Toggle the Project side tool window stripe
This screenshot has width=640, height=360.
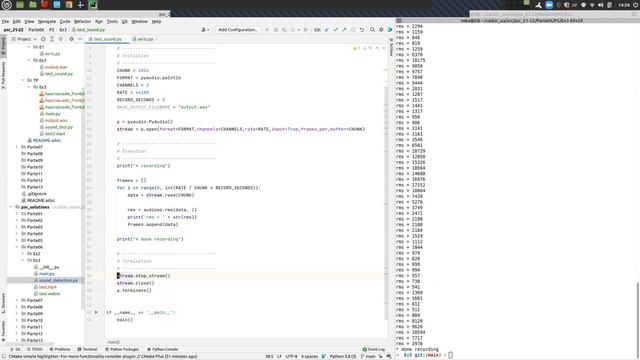(x=3, y=47)
